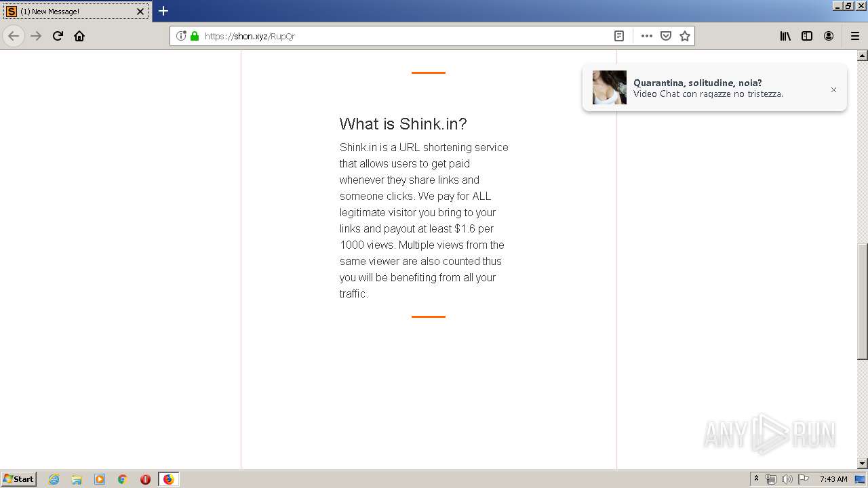Open media player from taskbar
This screenshot has width=868, height=488.
100,479
